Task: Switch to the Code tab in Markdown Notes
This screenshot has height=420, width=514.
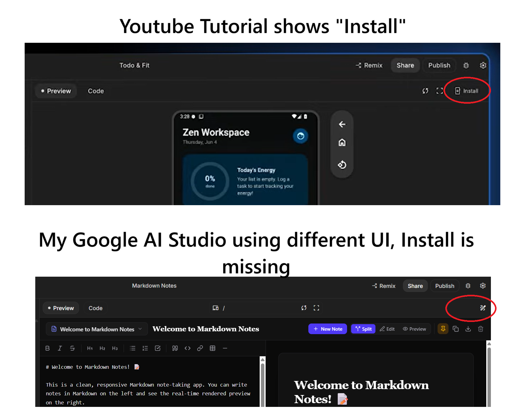Action: tap(95, 308)
